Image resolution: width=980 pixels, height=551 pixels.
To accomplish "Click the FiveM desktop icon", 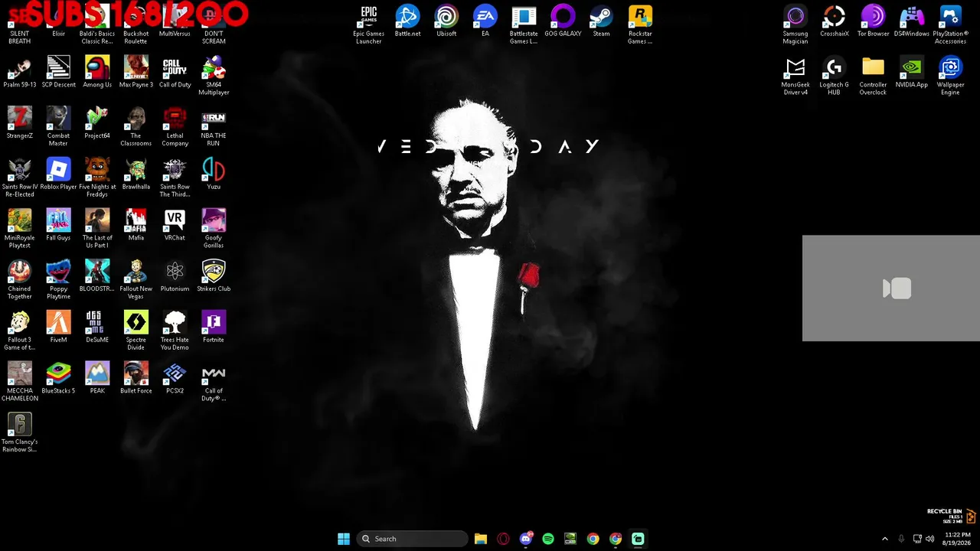I will (58, 328).
